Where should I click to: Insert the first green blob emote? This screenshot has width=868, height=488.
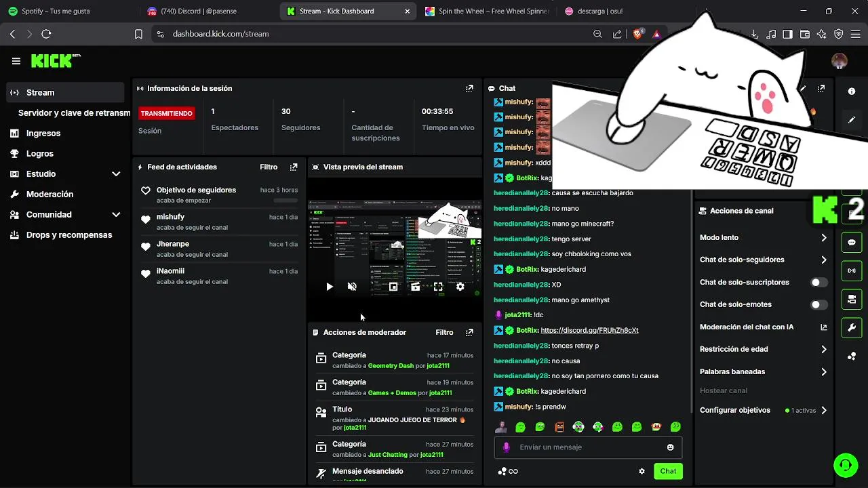[521, 427]
